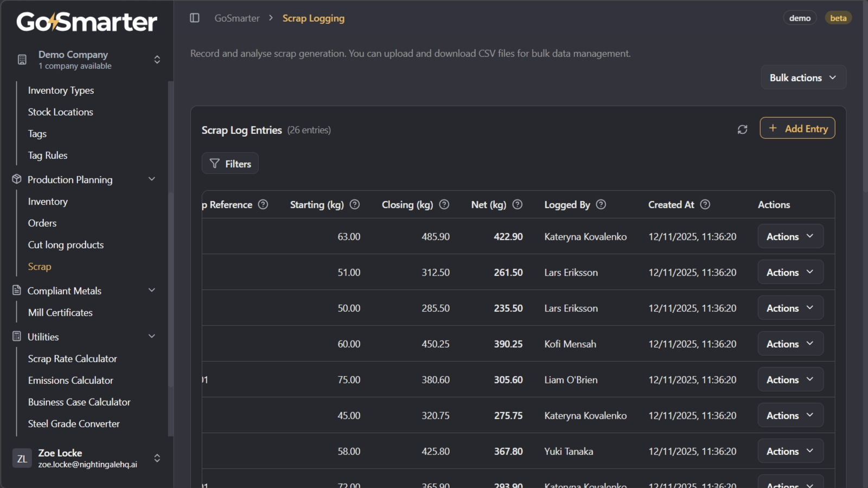The height and width of the screenshot is (488, 868).
Task: Click the Add Entry button
Action: click(797, 128)
